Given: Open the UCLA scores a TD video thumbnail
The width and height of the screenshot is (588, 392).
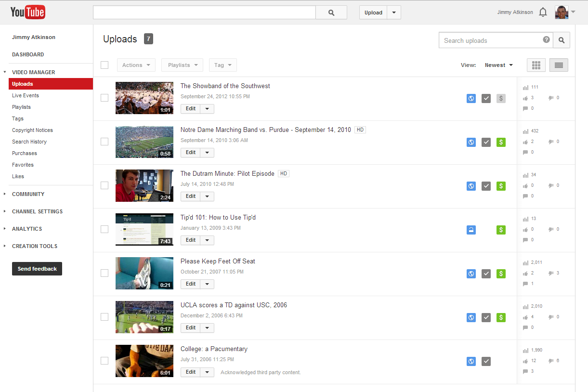Looking at the screenshot, I should pos(144,317).
